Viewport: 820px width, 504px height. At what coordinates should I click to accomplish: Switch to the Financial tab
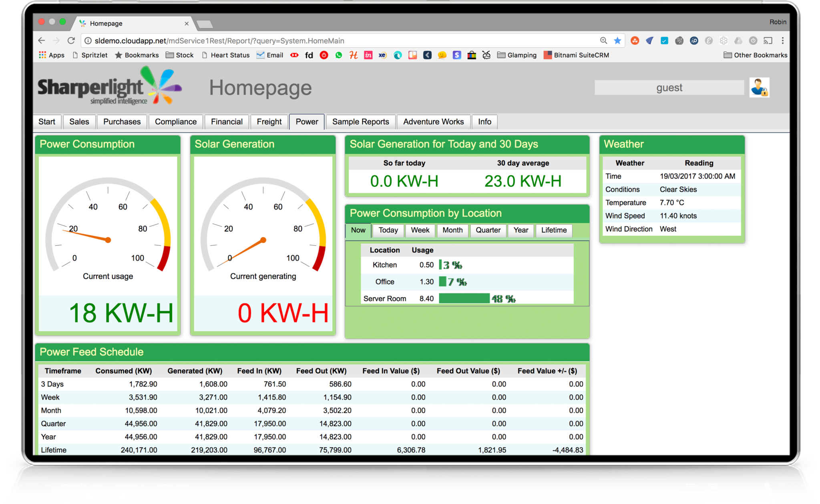[x=227, y=122]
